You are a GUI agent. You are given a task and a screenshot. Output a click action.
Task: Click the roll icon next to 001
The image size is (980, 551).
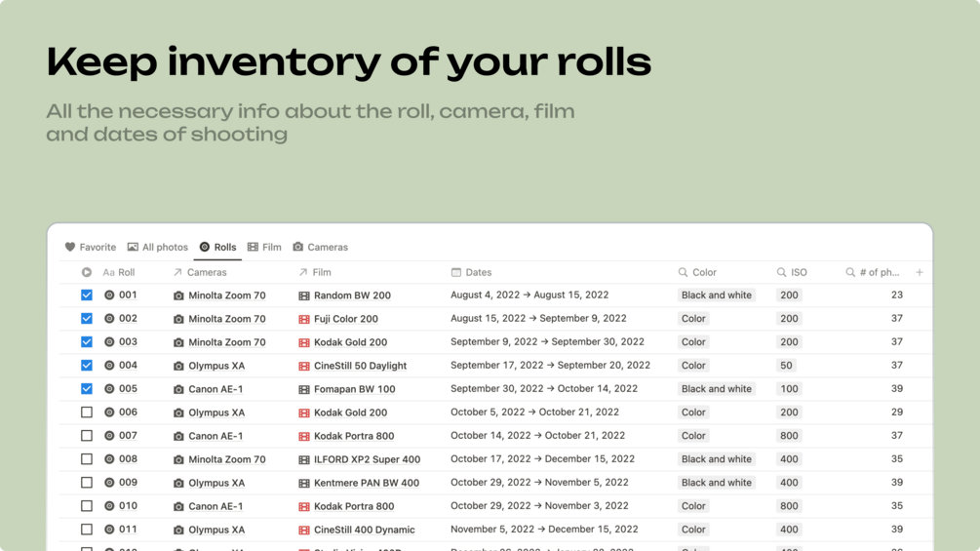click(x=109, y=295)
